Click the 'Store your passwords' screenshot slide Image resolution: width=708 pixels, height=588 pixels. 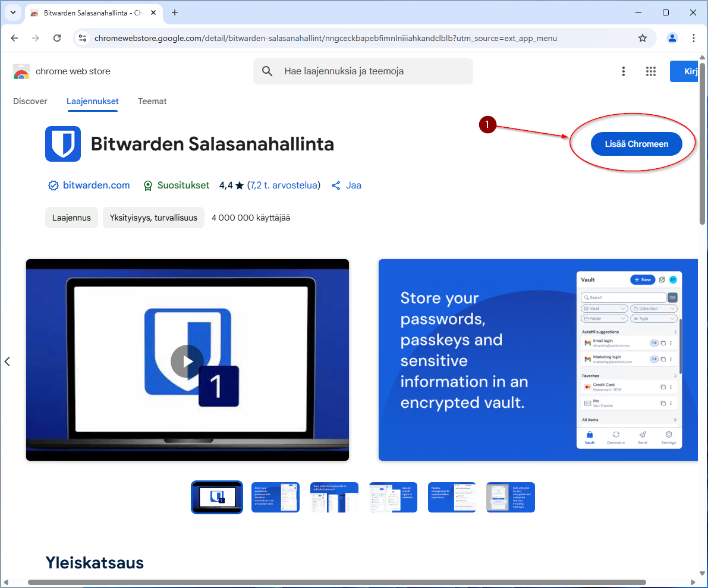538,360
